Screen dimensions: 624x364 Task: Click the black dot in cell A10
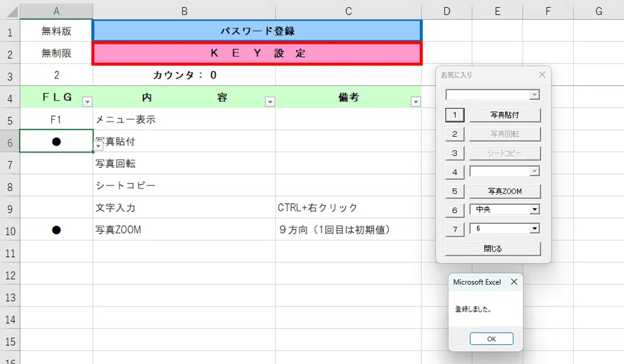click(x=56, y=230)
